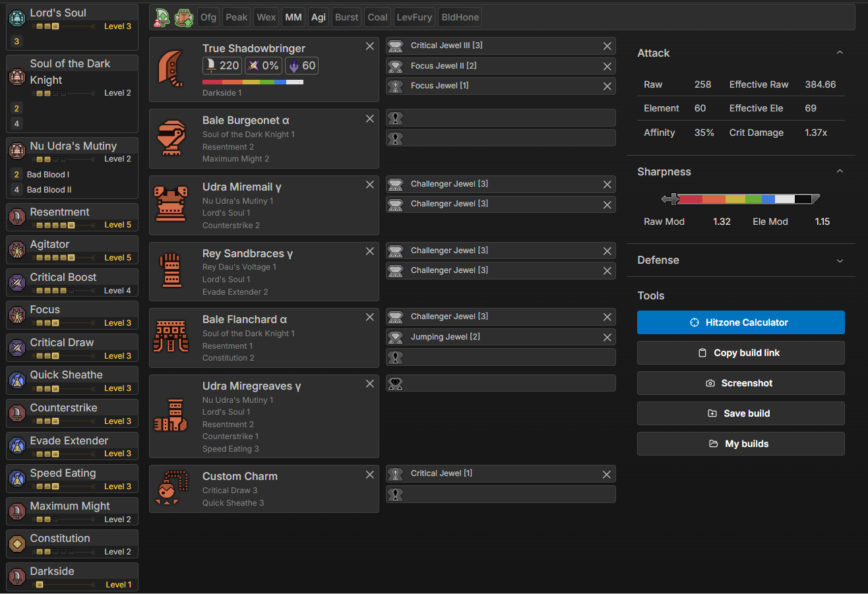The image size is (868, 594).
Task: Click the Soul of the Dark Knight icon
Action: tap(17, 78)
